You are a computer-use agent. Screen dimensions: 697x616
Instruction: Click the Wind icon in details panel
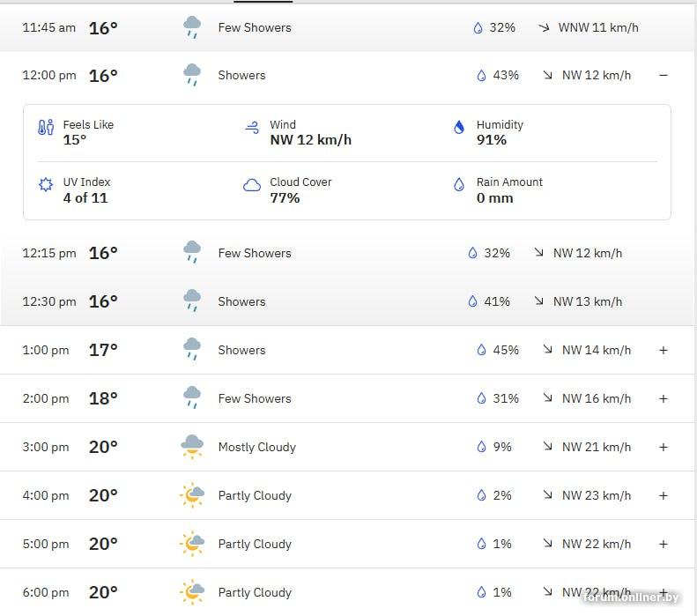(x=252, y=128)
